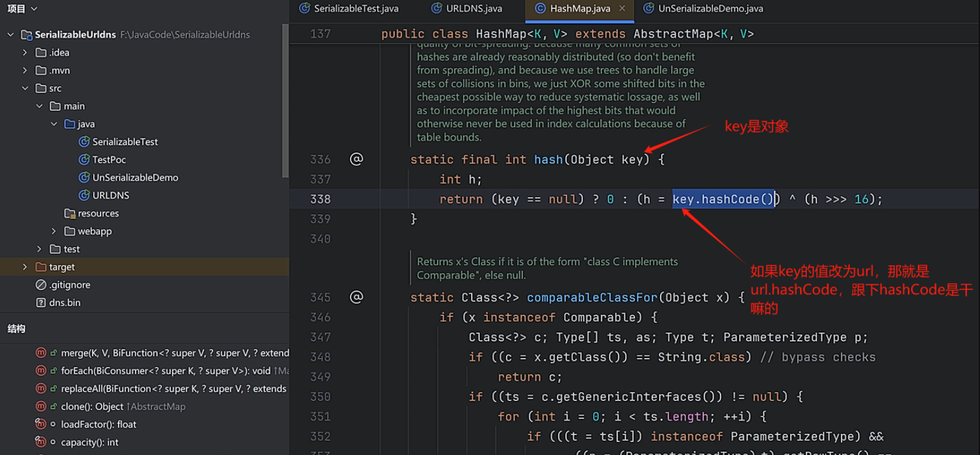
Task: Click the method icon beside merge
Action: [41, 353]
